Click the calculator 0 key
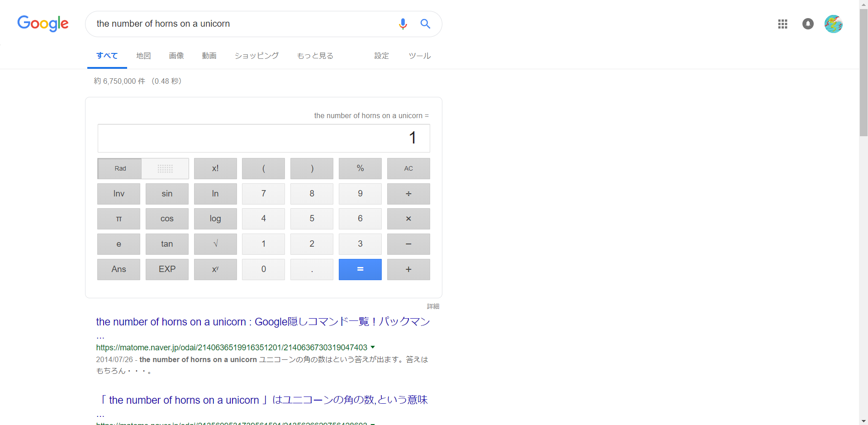The height and width of the screenshot is (425, 868). click(x=263, y=269)
